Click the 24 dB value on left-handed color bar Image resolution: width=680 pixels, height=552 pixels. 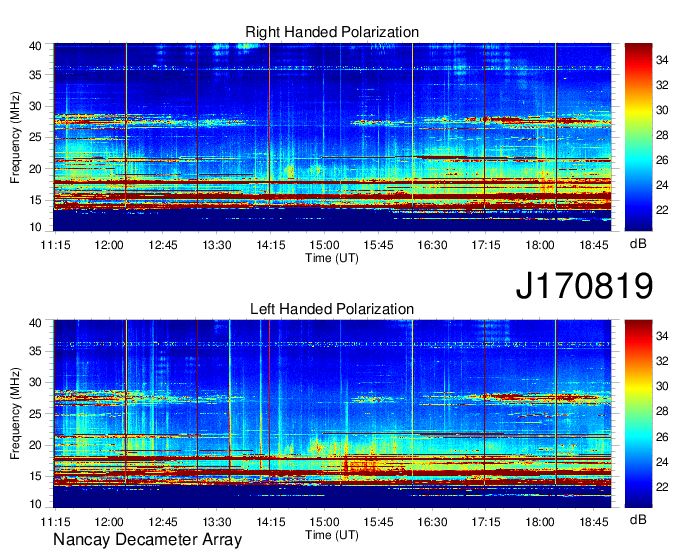(662, 462)
